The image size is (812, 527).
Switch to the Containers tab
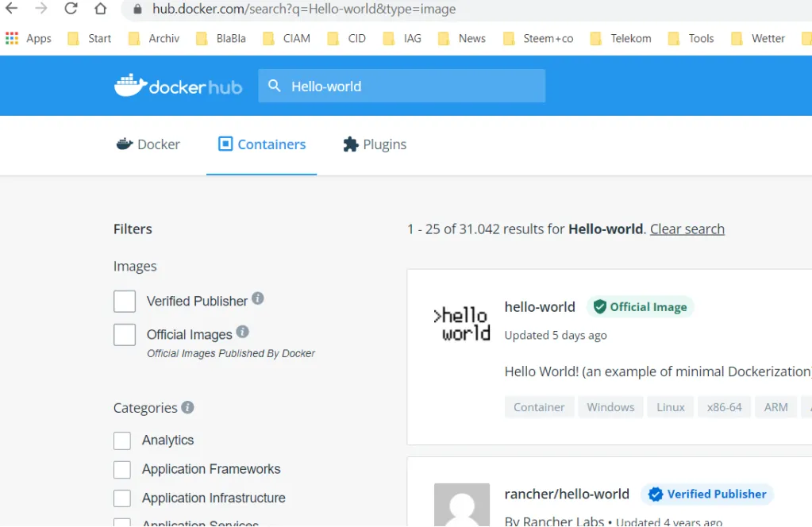261,144
